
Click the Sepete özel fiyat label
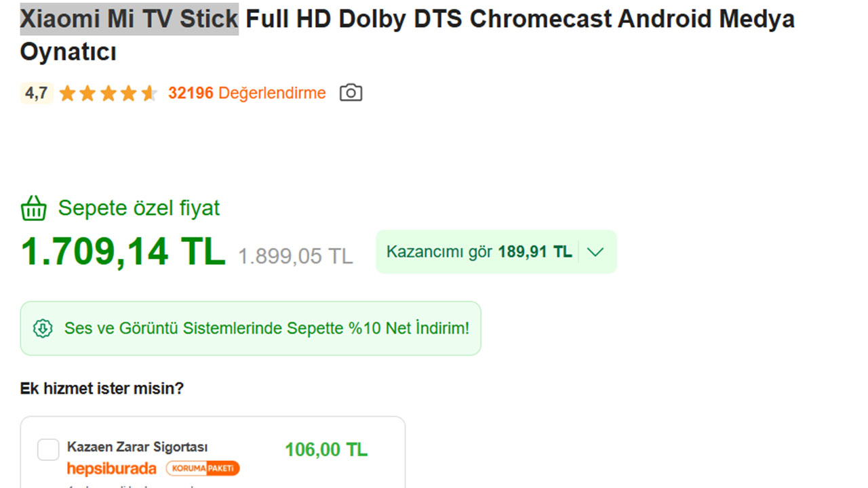[x=139, y=208]
